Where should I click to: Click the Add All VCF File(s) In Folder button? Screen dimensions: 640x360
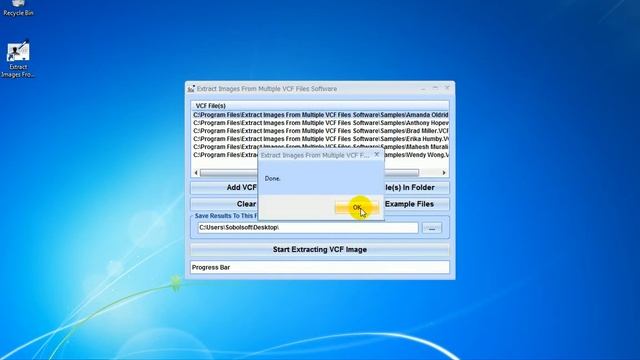416,187
